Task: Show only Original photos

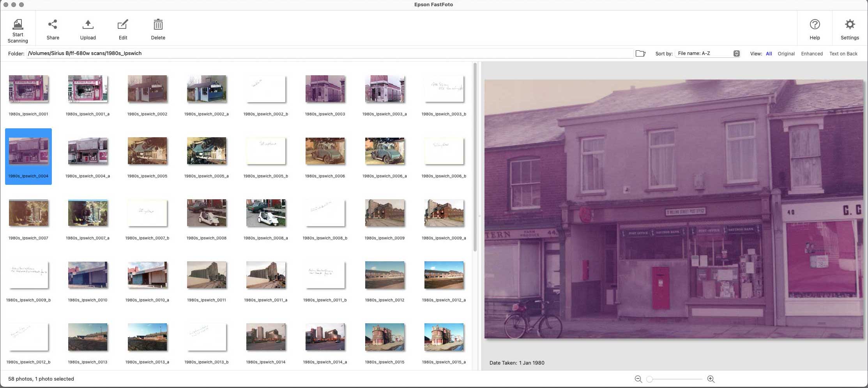Action: pyautogui.click(x=786, y=54)
